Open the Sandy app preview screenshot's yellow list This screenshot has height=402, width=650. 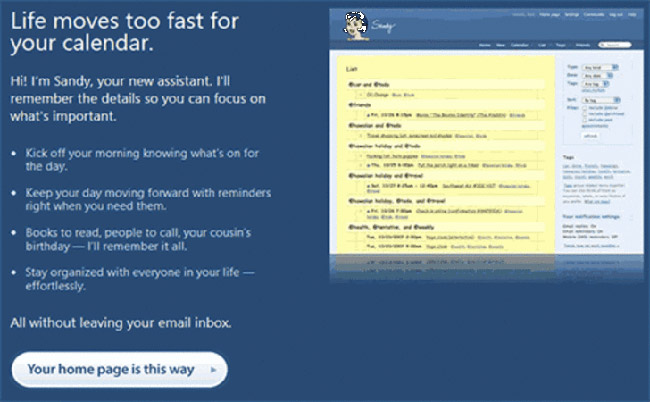click(446, 155)
